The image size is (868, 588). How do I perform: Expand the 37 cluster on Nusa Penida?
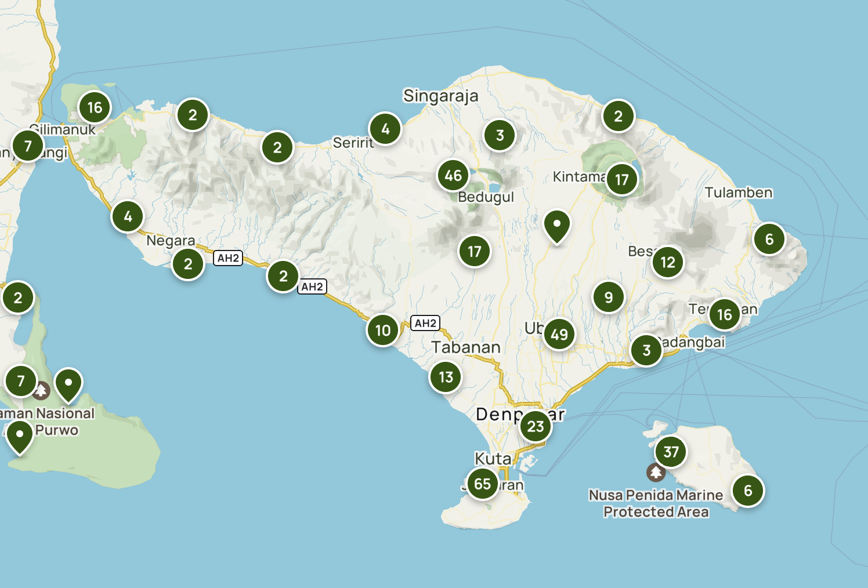(671, 452)
